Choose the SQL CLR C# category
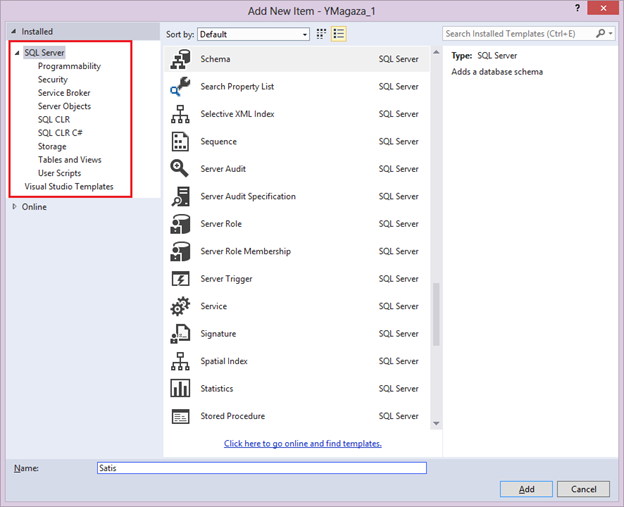 tap(60, 133)
